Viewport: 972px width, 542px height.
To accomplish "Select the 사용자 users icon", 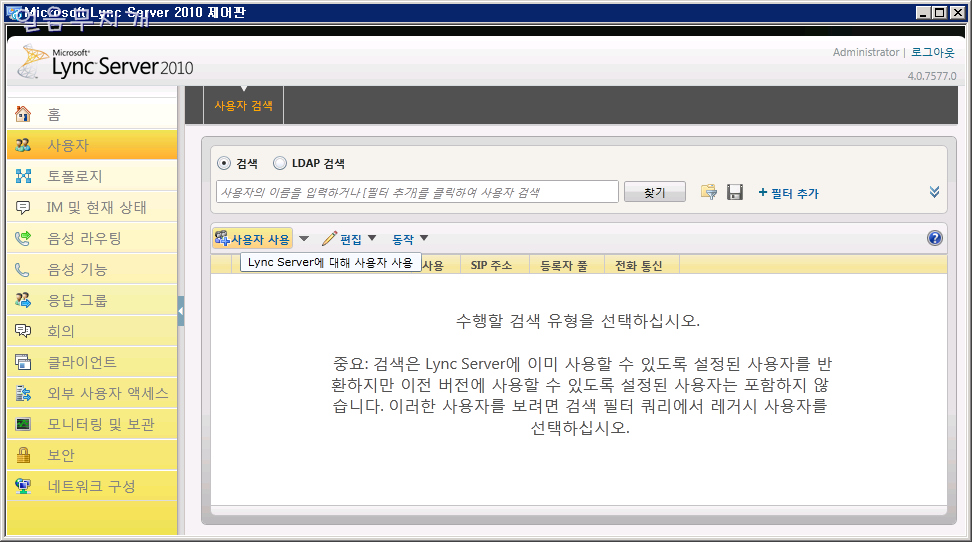I will tap(23, 145).
